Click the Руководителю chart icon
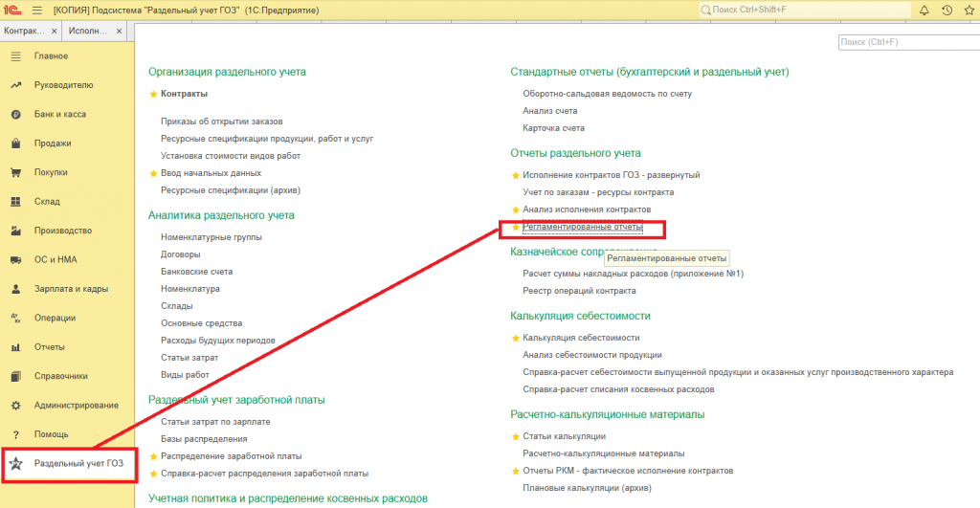Image resolution: width=980 pixels, height=508 pixels. pos(15,85)
